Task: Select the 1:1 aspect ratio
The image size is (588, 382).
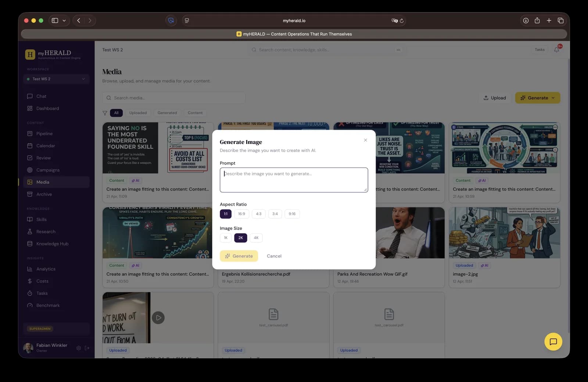Action: 226,214
